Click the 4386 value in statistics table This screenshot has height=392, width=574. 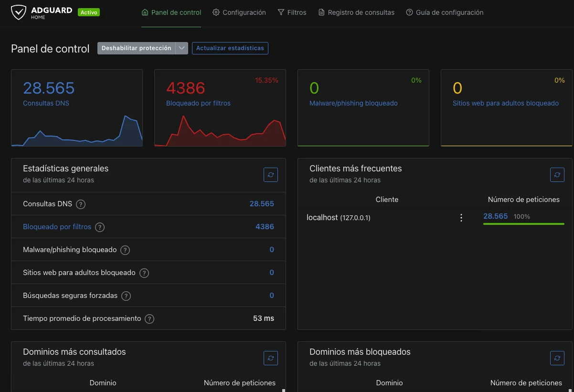(265, 227)
